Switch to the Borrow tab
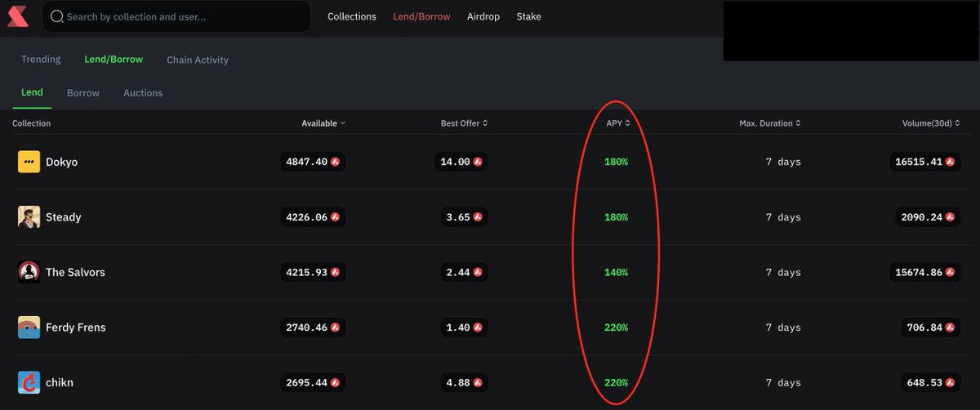This screenshot has height=410, width=980. pos(83,93)
